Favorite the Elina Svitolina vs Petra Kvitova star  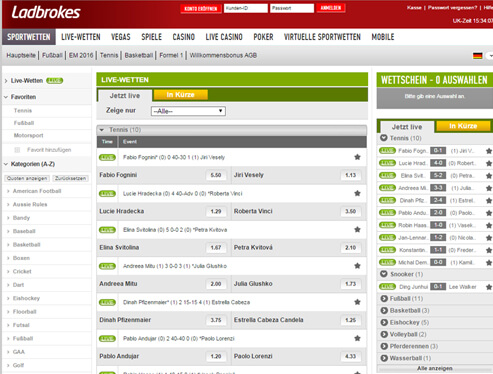pos(357,229)
